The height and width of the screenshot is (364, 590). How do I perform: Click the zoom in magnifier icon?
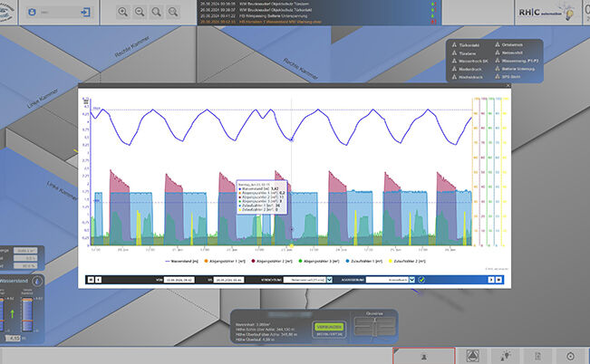point(124,13)
